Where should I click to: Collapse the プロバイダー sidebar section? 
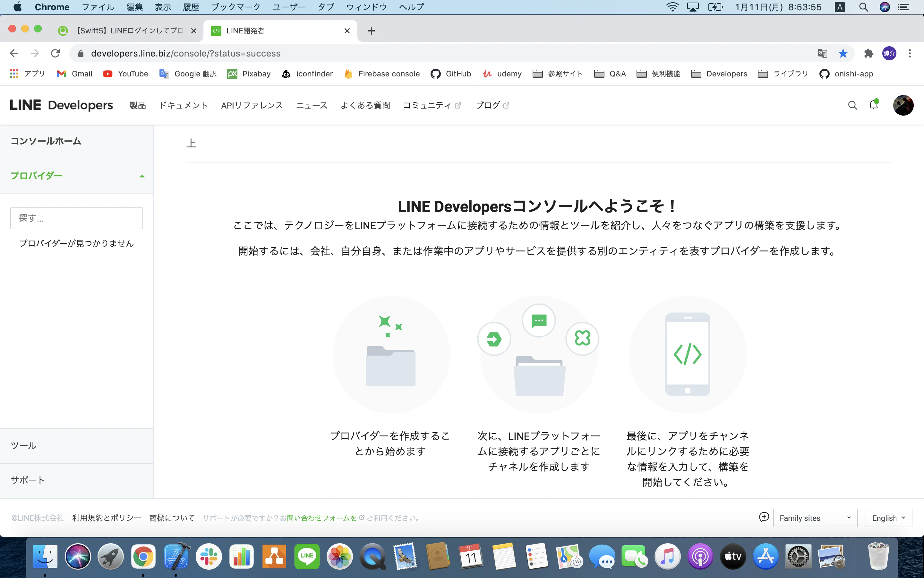77,176
